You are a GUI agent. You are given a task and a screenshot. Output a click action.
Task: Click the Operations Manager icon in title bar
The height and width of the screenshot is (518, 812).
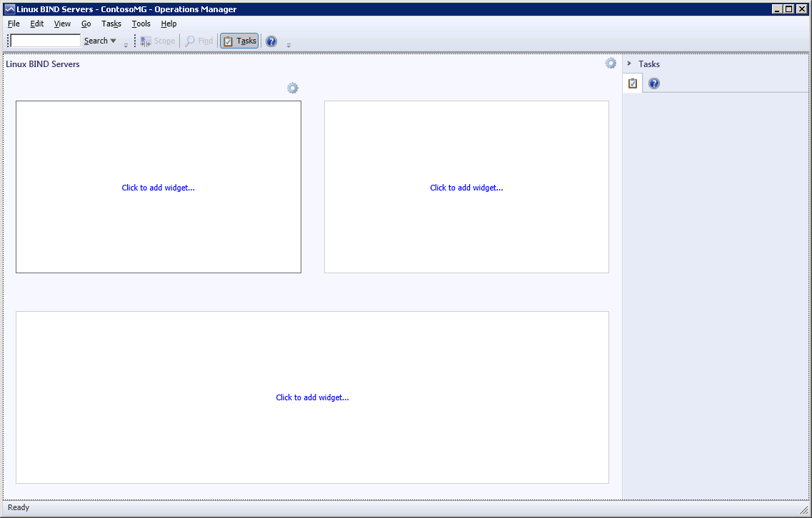coord(10,9)
